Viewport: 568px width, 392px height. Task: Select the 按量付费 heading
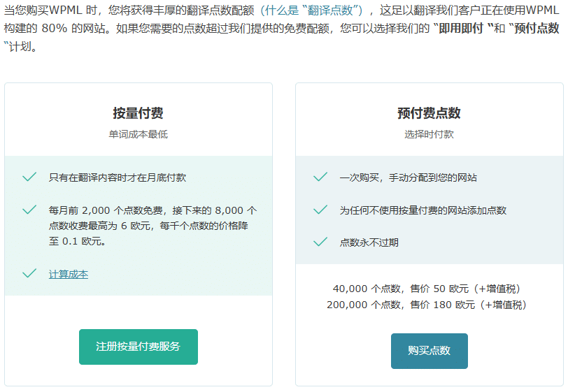[x=138, y=113]
